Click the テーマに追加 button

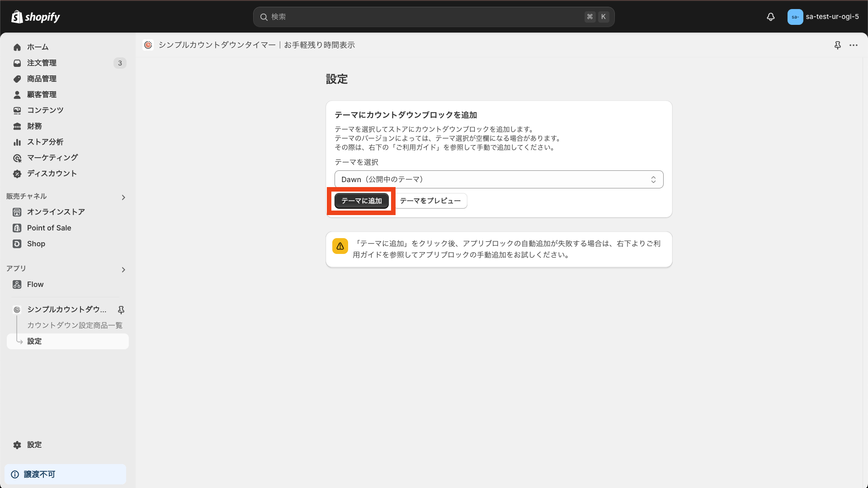point(361,201)
